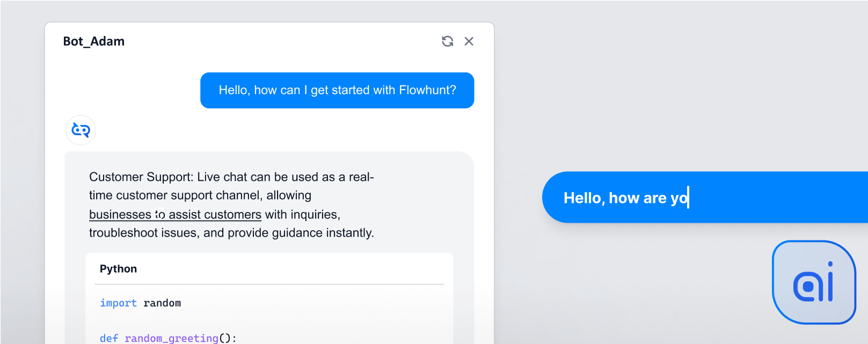
Task: Click the external-link icon on the underlined text
Action: coord(157,212)
